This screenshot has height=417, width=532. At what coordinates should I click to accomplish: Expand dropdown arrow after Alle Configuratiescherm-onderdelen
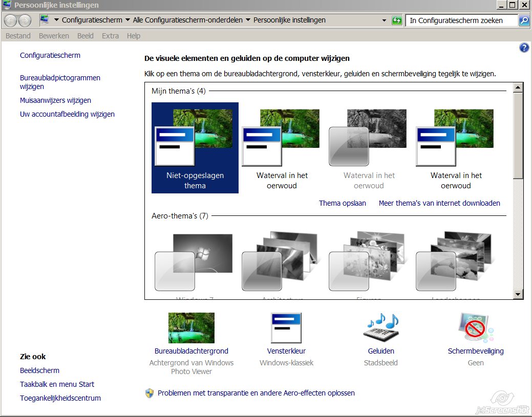click(248, 20)
